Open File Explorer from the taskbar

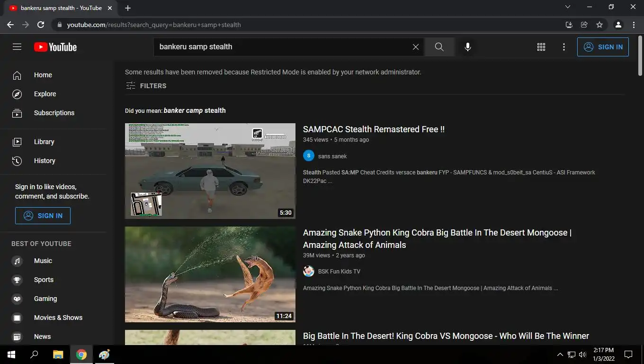pos(58,355)
